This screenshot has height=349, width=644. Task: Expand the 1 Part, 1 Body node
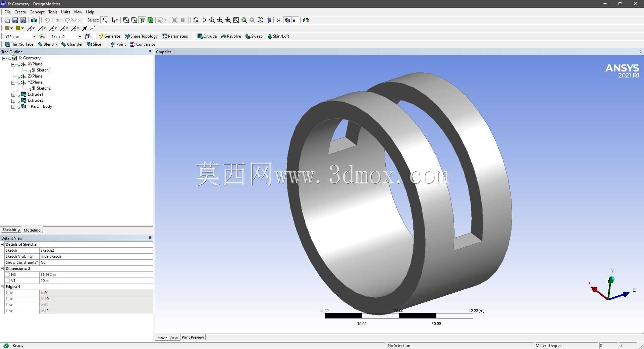coord(13,106)
